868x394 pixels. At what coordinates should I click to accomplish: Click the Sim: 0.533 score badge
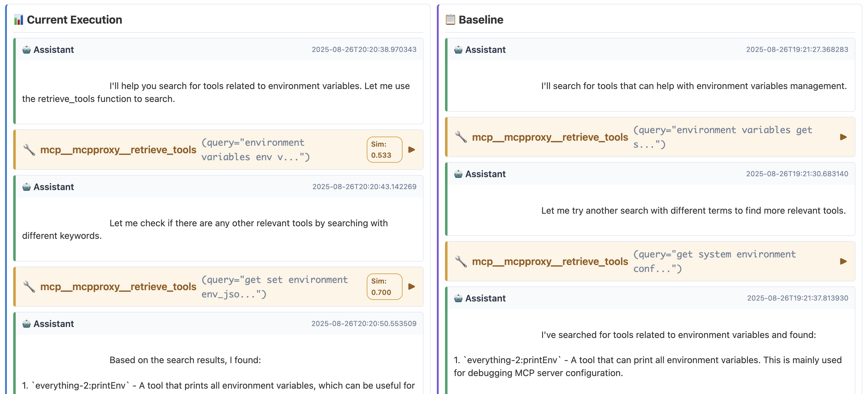pyautogui.click(x=384, y=149)
